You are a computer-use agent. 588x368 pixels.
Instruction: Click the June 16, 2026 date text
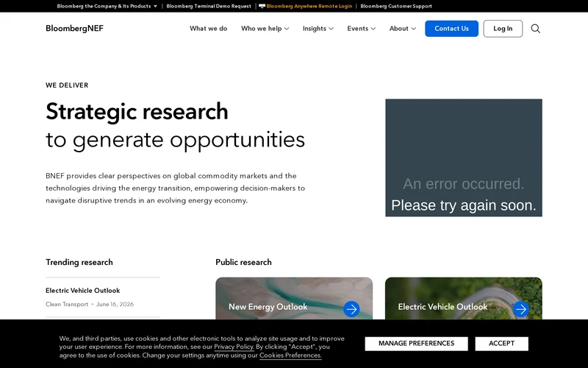tap(115, 304)
